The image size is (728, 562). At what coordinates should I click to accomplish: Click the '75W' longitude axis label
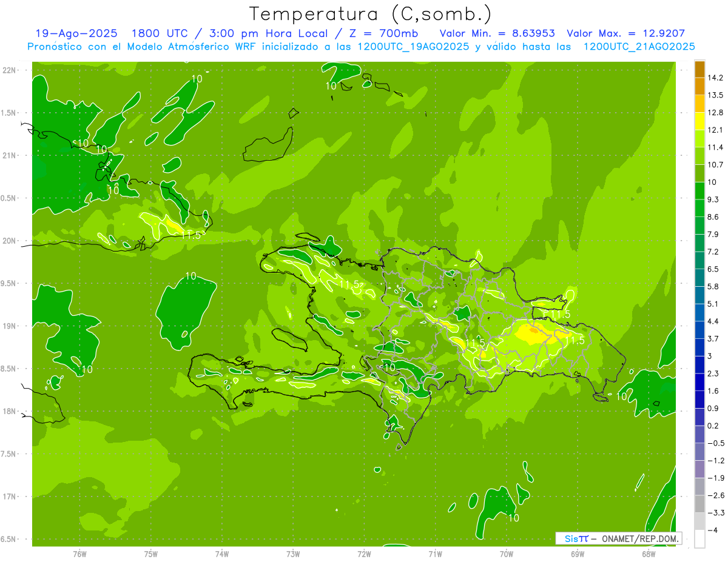click(151, 554)
